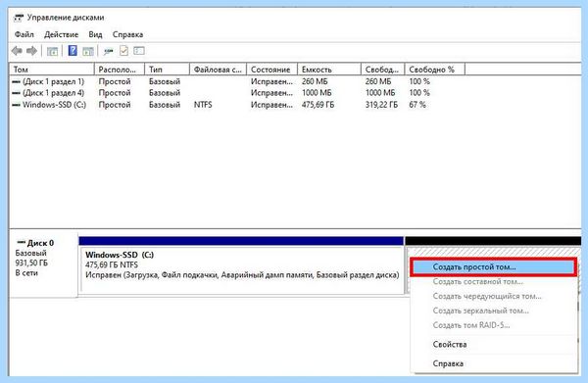The height and width of the screenshot is (383, 588).
Task: Open the Действие menu
Action: [61, 34]
